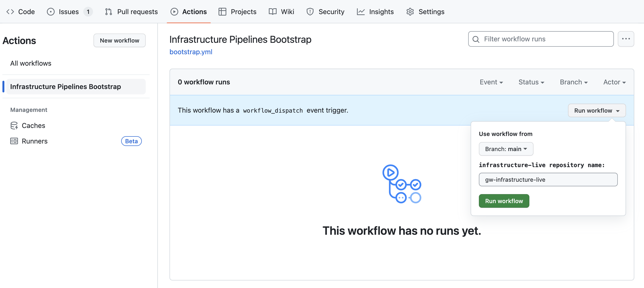Click the Settings gear icon
Screen dimensions: 644x288
409,11
